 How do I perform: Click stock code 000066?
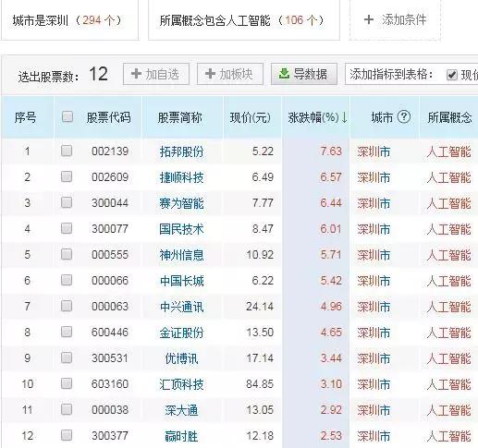coord(110,281)
